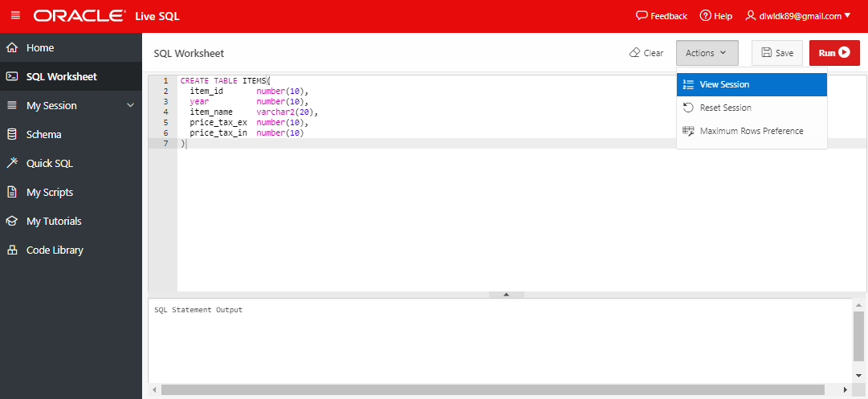
Task: Open Quick SQL in the sidebar
Action: (71, 163)
